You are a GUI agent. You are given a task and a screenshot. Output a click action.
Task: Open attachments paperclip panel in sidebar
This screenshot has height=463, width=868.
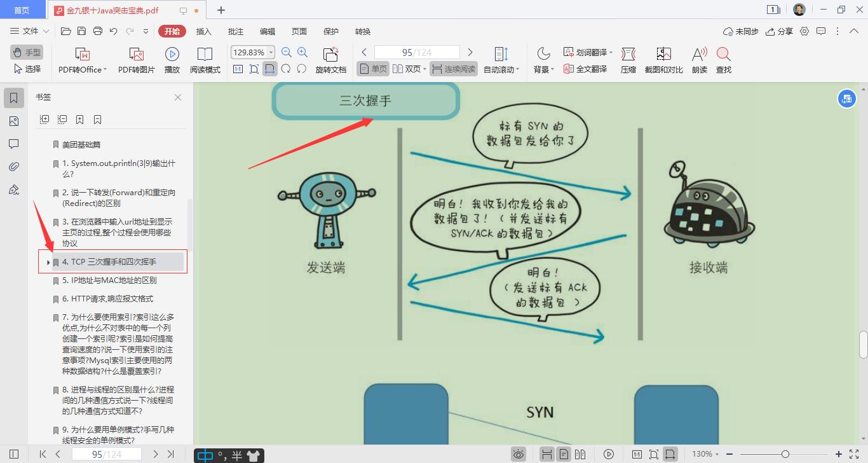(x=14, y=167)
